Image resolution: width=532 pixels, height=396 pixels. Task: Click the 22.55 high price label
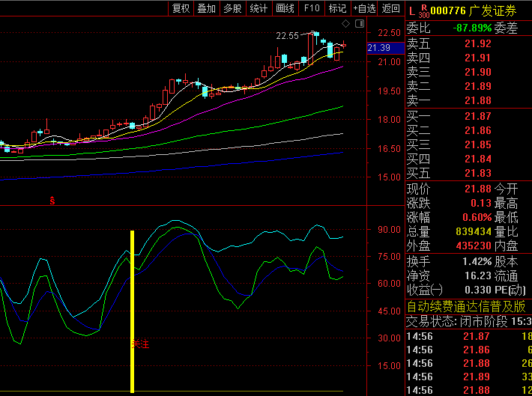pyautogui.click(x=287, y=35)
